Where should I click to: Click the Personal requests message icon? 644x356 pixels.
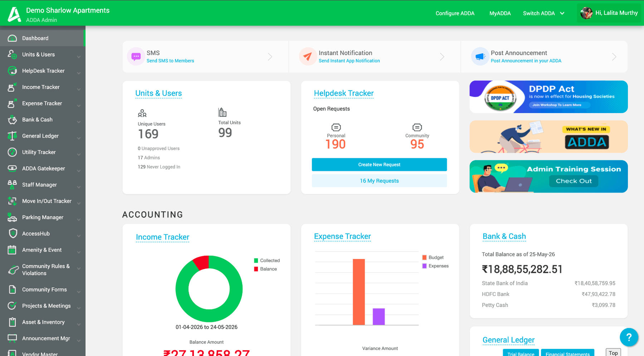tap(336, 127)
